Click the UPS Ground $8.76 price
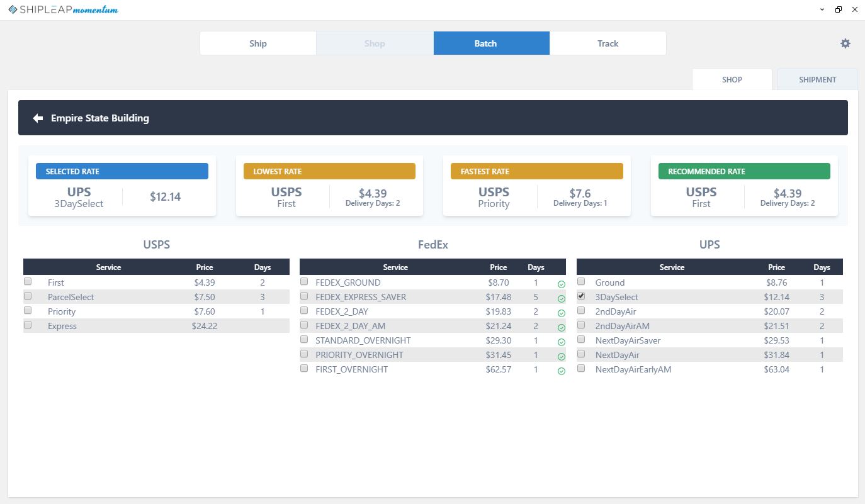Viewport: 865px width, 504px height. point(776,283)
